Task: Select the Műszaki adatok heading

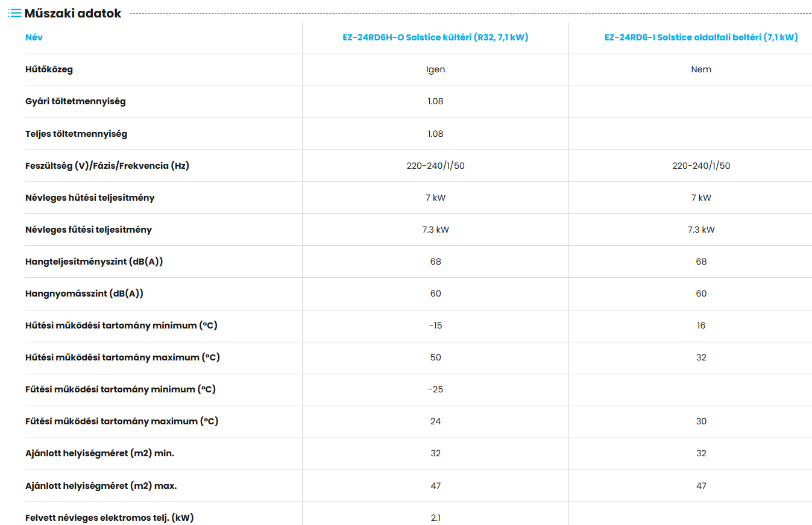Action: [73, 13]
